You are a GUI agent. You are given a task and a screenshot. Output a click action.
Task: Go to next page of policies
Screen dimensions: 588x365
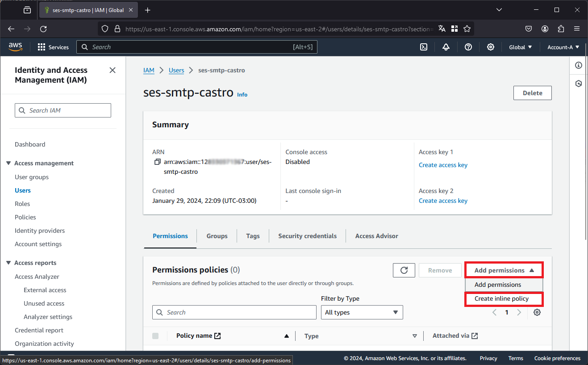point(519,312)
